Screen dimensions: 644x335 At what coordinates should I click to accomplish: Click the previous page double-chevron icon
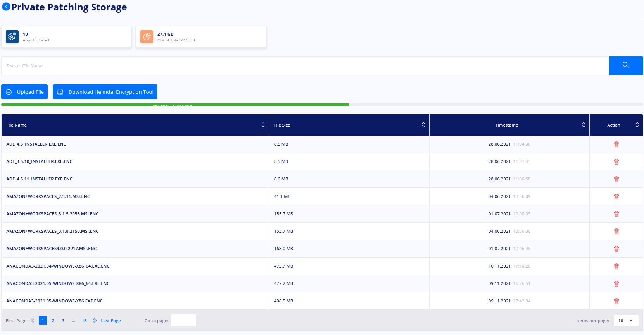coord(33,320)
